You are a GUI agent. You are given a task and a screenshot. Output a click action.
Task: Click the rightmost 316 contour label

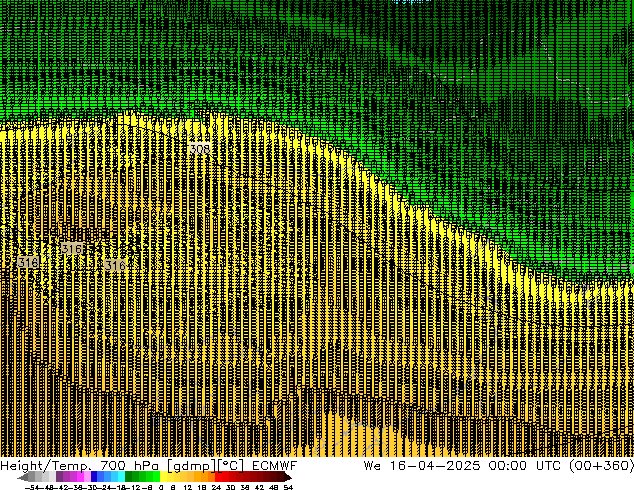(115, 265)
